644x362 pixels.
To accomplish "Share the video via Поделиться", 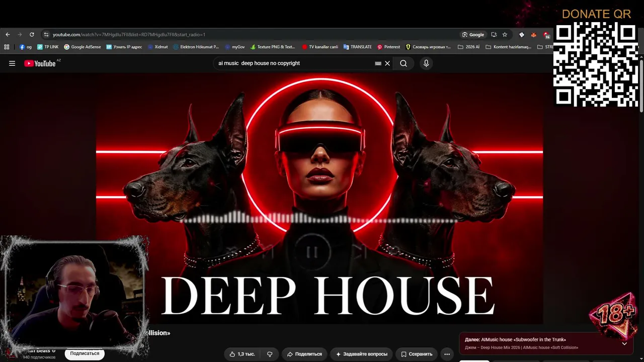I will (304, 354).
